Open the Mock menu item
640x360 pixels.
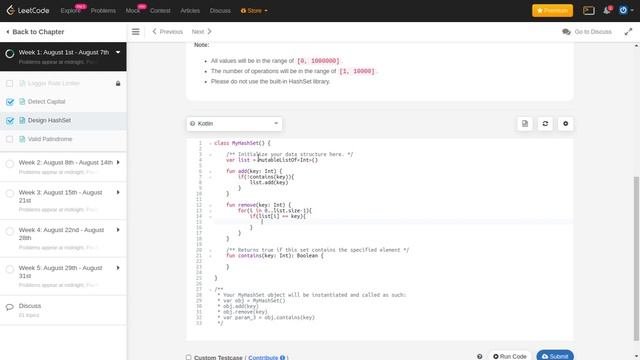tap(133, 11)
